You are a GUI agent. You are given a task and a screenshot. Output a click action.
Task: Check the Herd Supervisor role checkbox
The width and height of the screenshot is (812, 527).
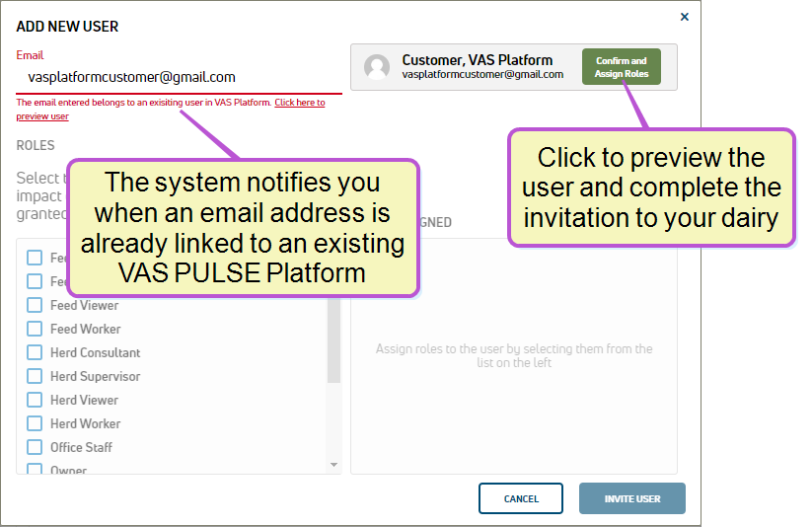(x=35, y=376)
